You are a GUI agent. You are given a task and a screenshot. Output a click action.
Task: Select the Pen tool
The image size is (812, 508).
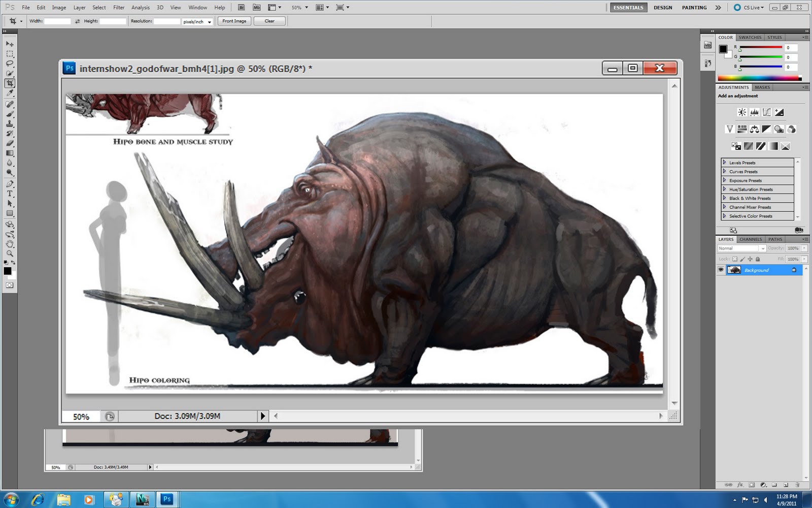click(10, 184)
